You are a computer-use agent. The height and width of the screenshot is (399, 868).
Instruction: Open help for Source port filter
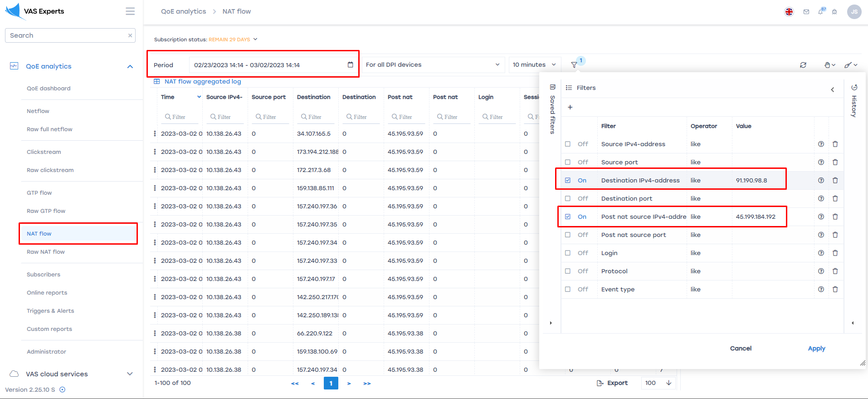[x=821, y=162]
